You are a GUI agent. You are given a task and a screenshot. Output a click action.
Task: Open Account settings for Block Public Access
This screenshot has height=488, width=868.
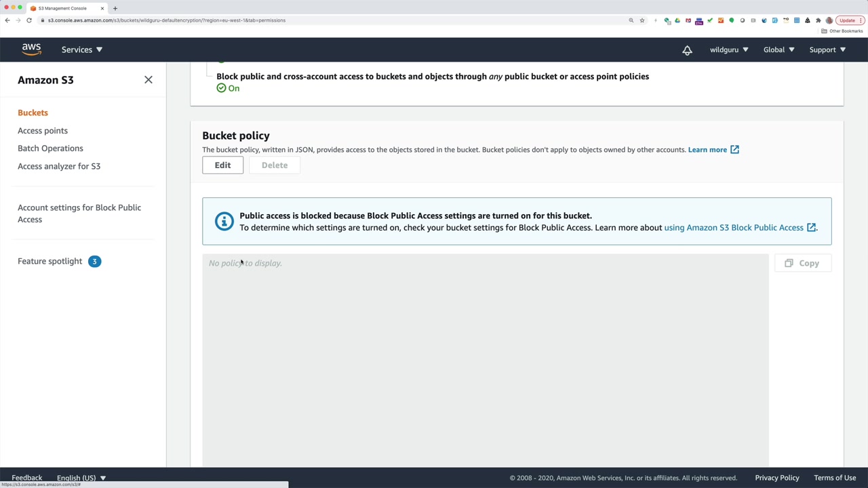click(79, 213)
